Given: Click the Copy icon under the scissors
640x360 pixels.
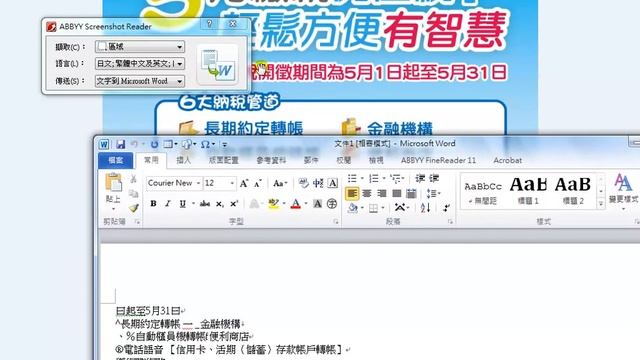Looking at the screenshot, I should pyautogui.click(x=133, y=193).
